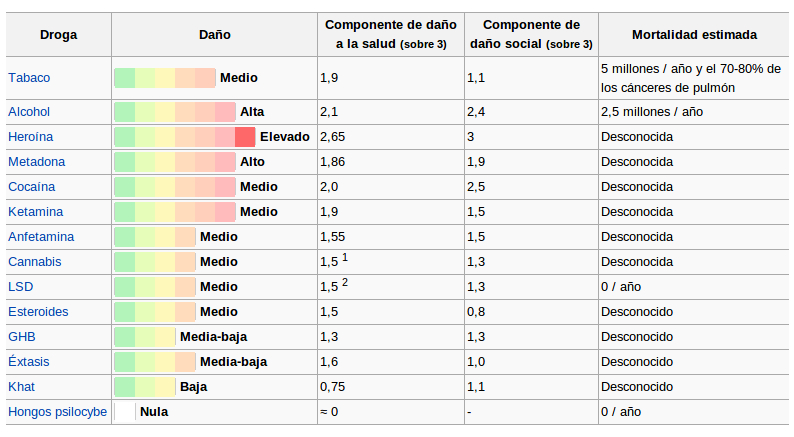Image resolution: width=794 pixels, height=437 pixels.
Task: Open the Esteroides link
Action: click(x=38, y=312)
